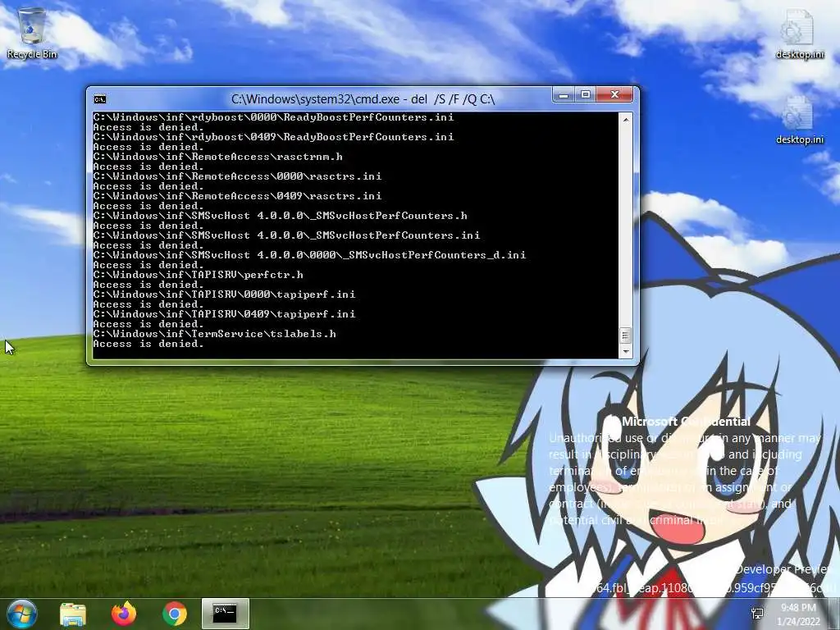Click the RemoteAccess\0409\rasctrs.ini line
840x630 pixels.
(237, 196)
